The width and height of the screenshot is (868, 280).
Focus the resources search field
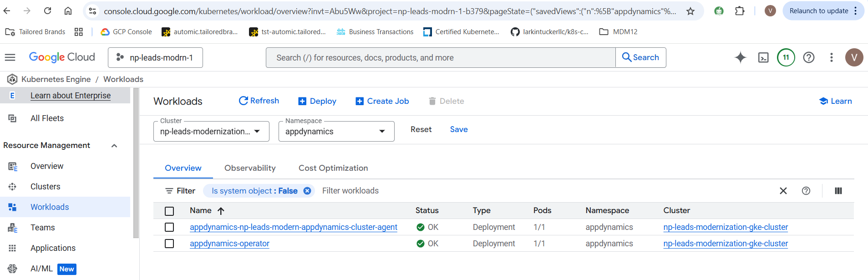click(441, 58)
